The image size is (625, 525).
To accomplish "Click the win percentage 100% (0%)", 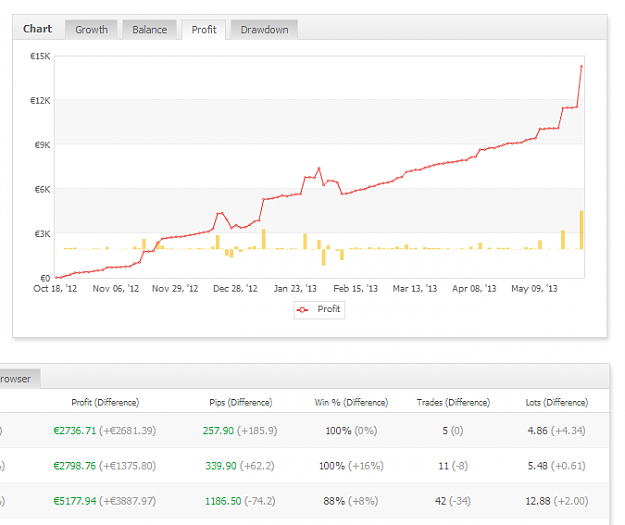I will tap(351, 431).
